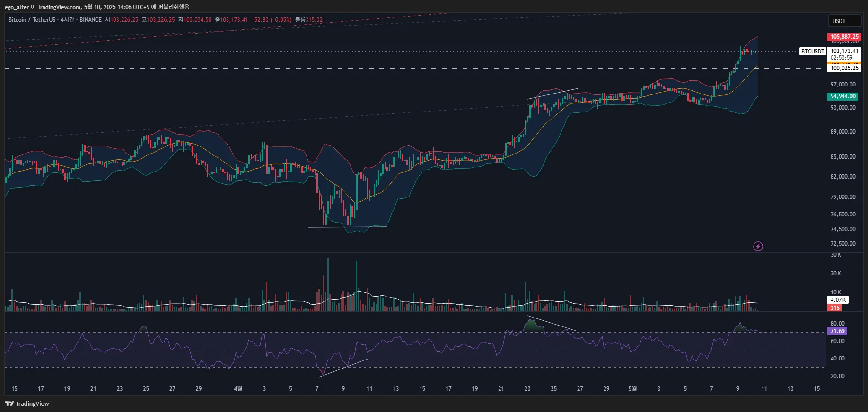This screenshot has height=412, width=868.
Task: Click the 76,500.00 price axis label
Action: click(x=843, y=215)
